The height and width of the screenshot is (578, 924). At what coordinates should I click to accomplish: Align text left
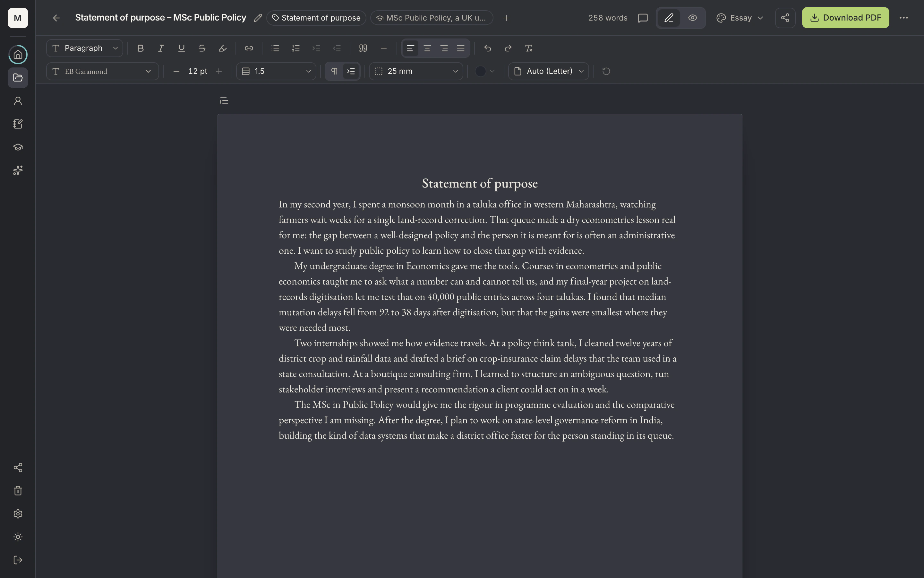pyautogui.click(x=410, y=48)
